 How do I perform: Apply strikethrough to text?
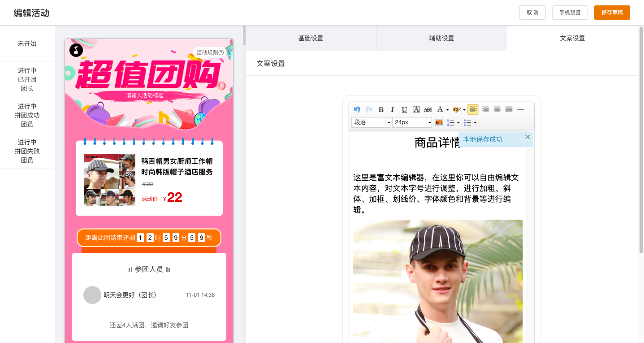pyautogui.click(x=428, y=109)
